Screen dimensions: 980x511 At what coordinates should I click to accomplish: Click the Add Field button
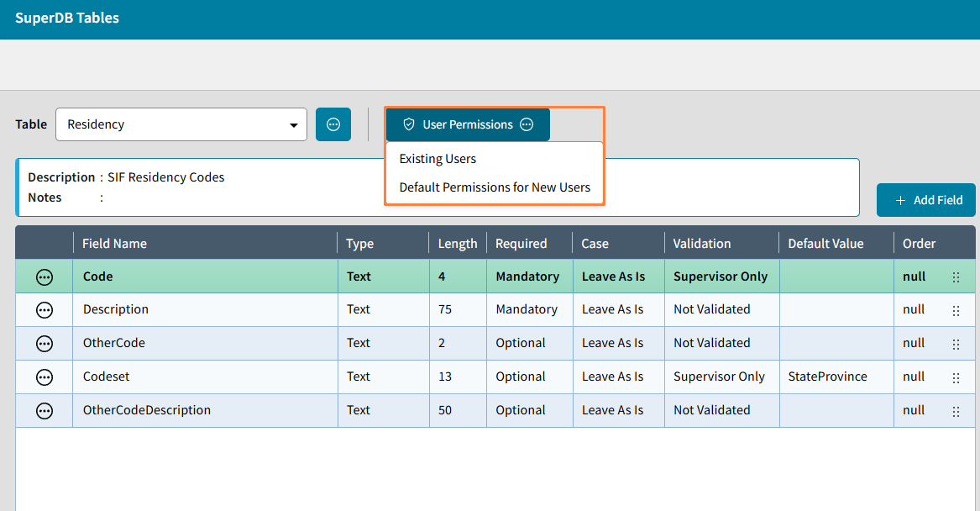(x=926, y=200)
